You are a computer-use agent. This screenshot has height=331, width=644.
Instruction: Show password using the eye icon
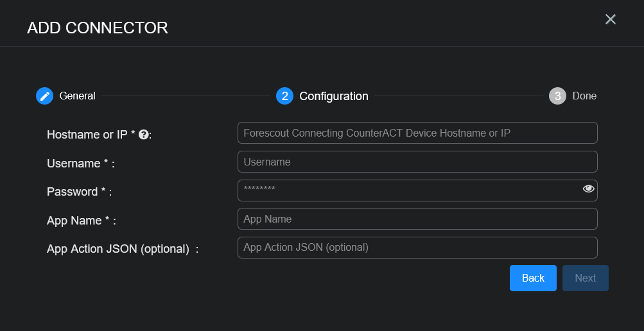(x=588, y=189)
